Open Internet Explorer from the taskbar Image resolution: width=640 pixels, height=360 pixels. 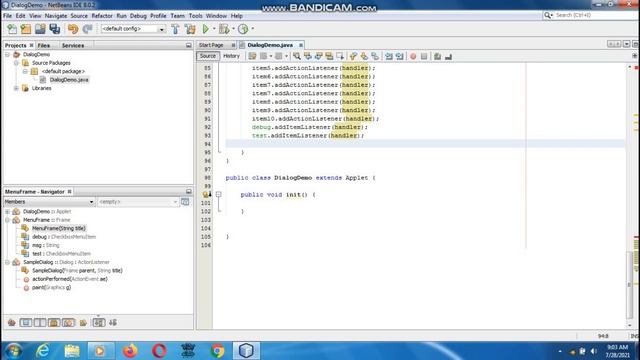42,351
